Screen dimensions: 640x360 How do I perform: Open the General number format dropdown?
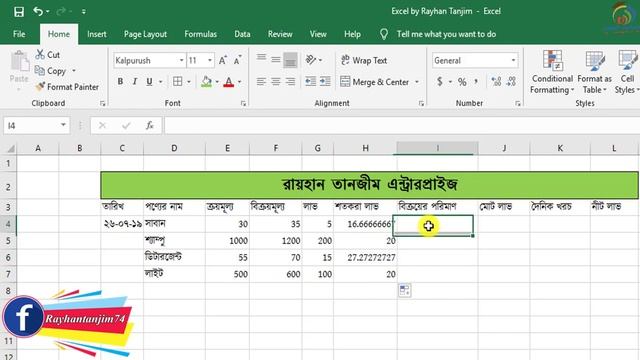click(x=513, y=60)
